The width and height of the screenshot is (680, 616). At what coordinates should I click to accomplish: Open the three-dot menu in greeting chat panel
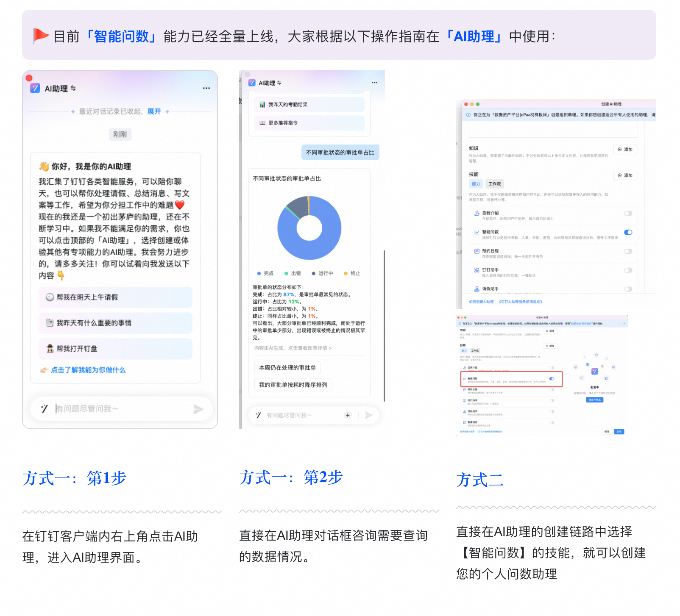tap(206, 88)
